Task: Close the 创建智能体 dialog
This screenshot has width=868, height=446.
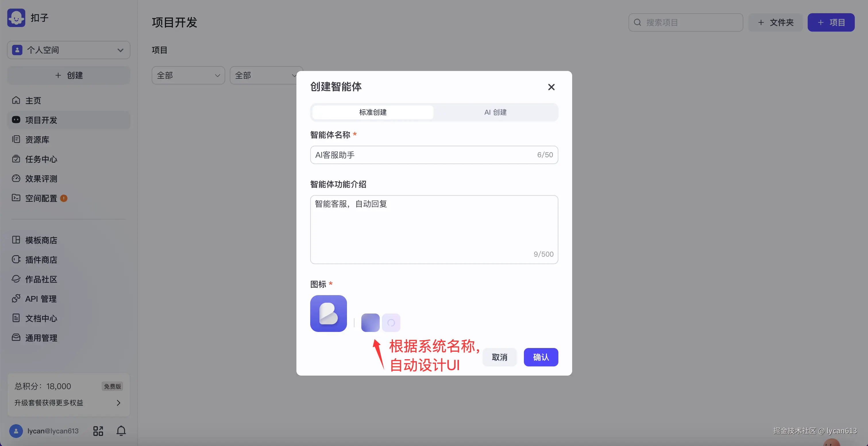Action: pyautogui.click(x=551, y=87)
